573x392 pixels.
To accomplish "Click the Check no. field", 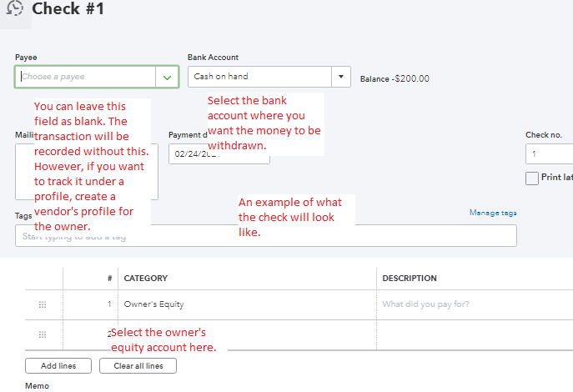I will tap(549, 154).
